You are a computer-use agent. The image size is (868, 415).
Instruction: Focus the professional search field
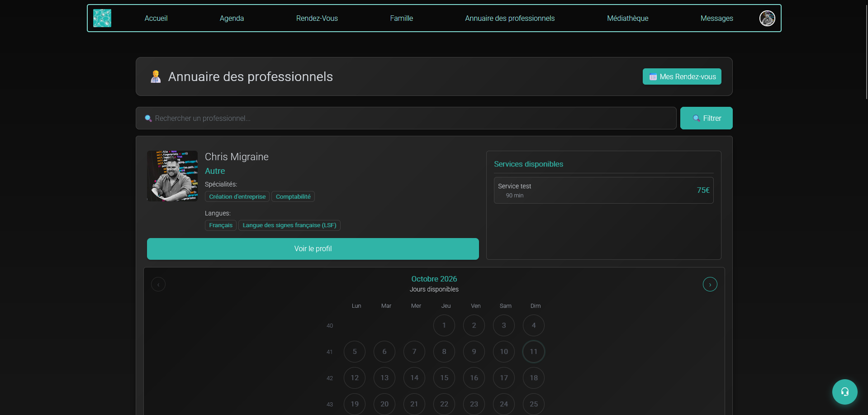(406, 118)
